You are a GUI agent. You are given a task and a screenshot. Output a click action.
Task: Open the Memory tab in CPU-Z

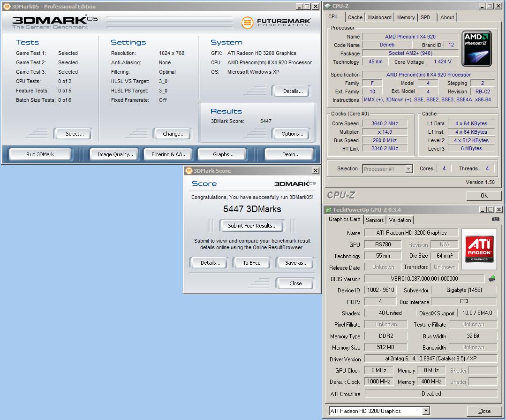[x=406, y=17]
